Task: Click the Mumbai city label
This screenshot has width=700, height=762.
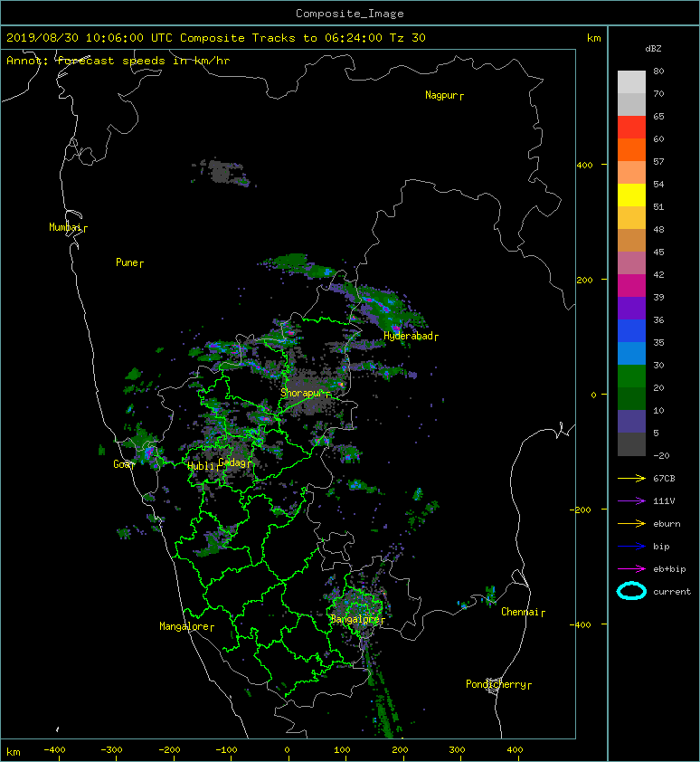Action: (65, 227)
